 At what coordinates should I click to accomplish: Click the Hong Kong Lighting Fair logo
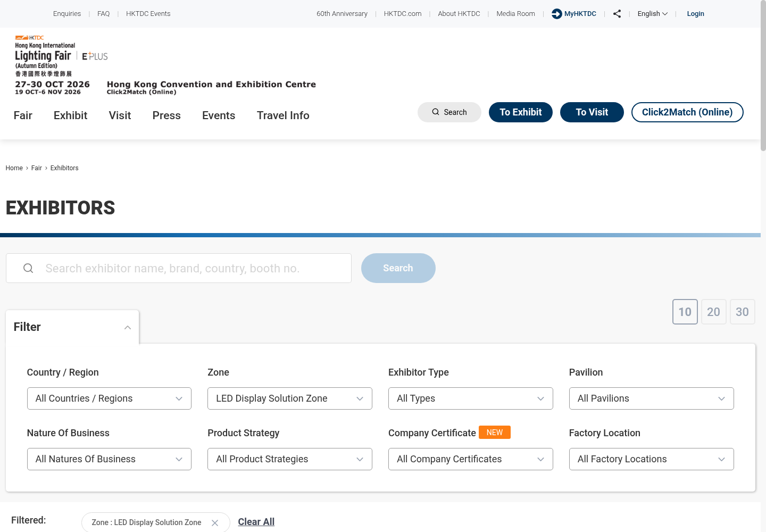pyautogui.click(x=61, y=65)
